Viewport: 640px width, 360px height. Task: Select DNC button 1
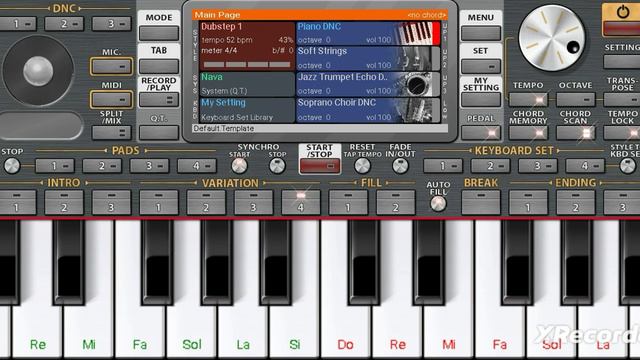pyautogui.click(x=17, y=24)
